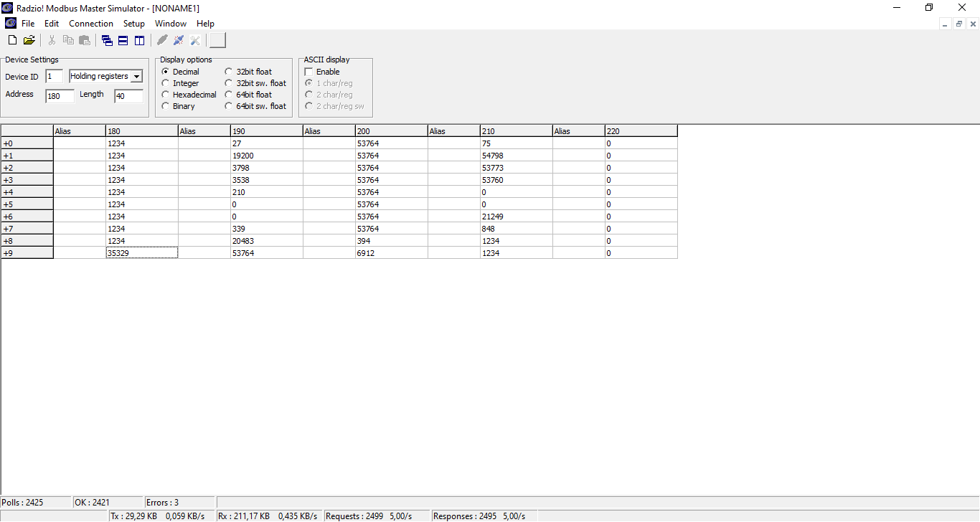Create a new Modbus document
The image size is (980, 522).
tap(11, 40)
